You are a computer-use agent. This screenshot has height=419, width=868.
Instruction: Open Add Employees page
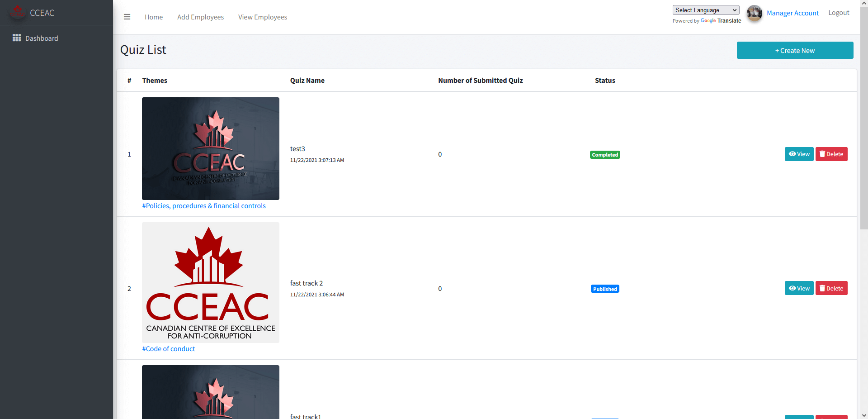click(x=200, y=17)
